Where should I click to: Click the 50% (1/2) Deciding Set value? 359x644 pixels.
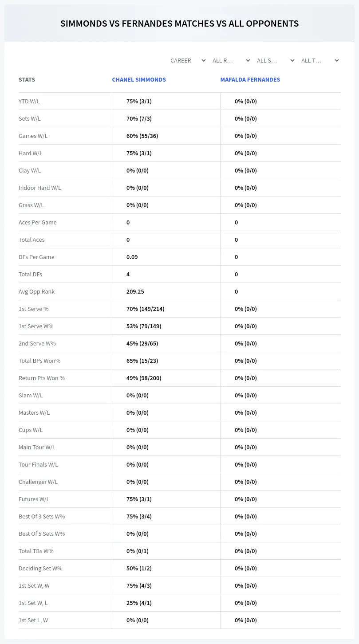click(139, 568)
